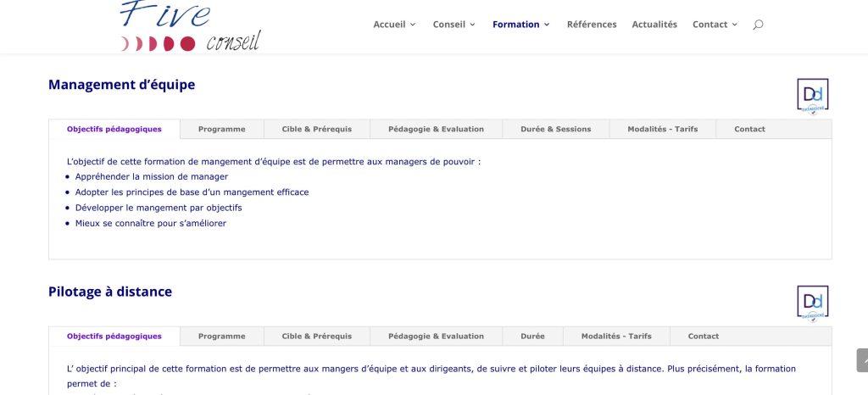This screenshot has height=395, width=868.
Task: Click the Five Conseil logo
Action: point(190,25)
